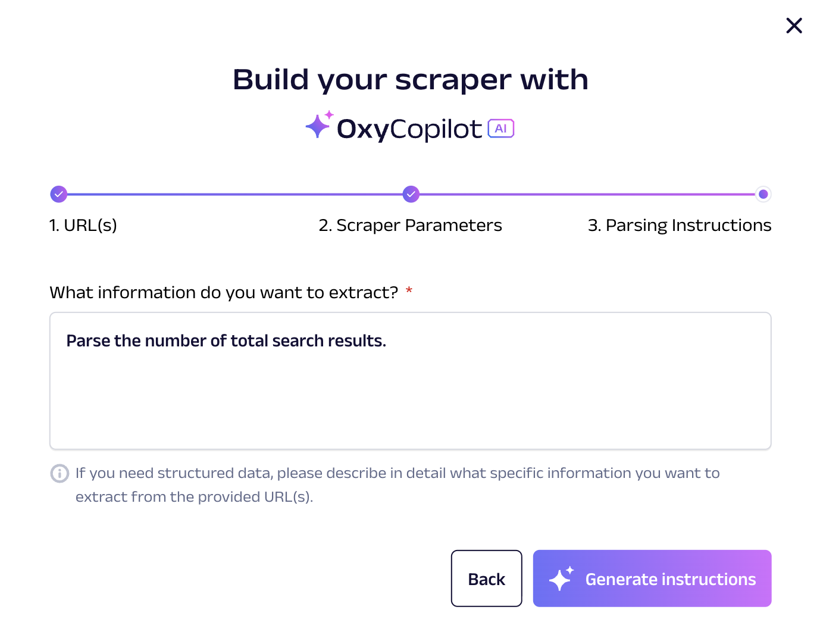Image resolution: width=820 pixels, height=644 pixels.
Task: Click the current step 3 progress dot
Action: [x=763, y=194]
